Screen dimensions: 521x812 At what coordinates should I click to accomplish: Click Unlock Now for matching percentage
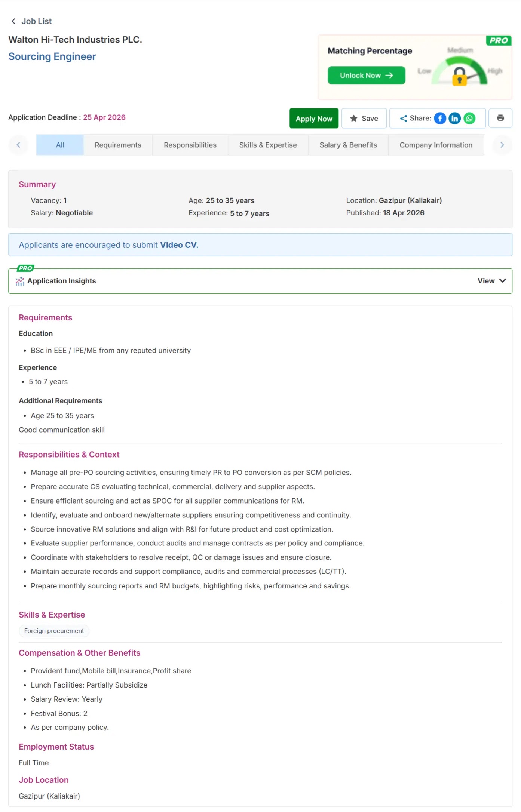[366, 76]
